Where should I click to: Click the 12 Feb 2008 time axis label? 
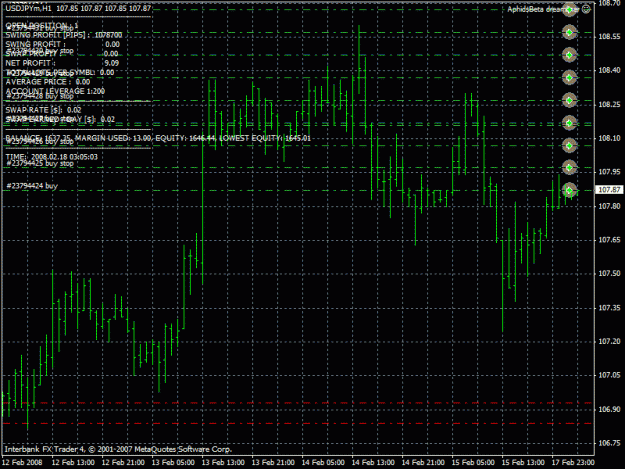click(x=22, y=463)
